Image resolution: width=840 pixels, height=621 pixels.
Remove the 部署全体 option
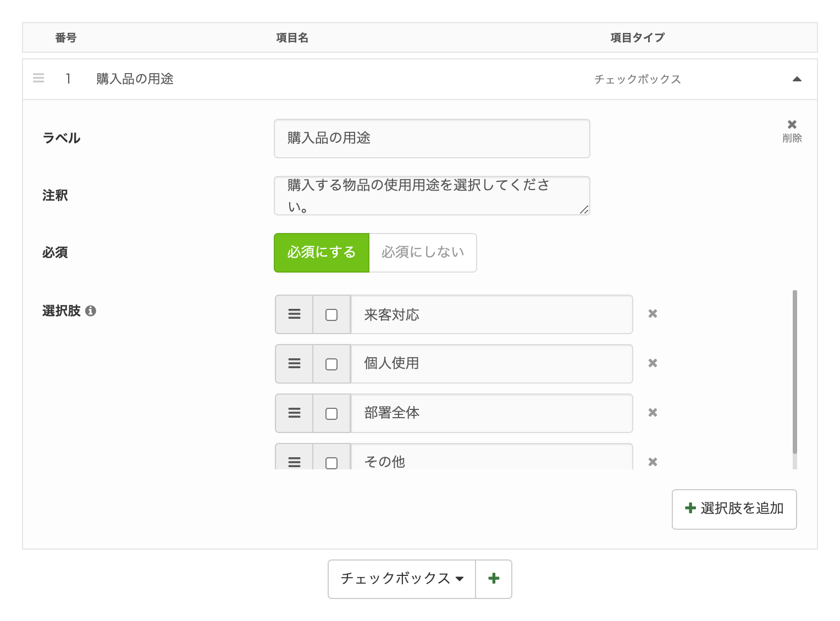[653, 413]
